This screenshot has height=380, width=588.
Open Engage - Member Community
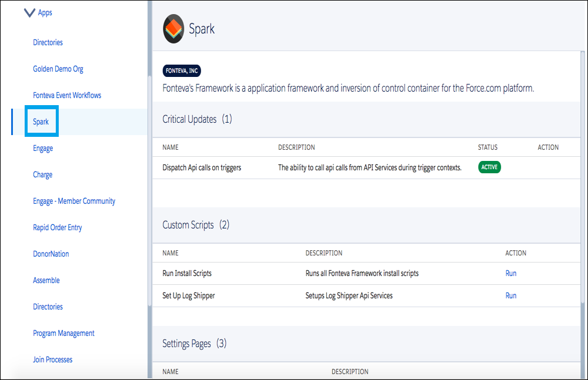pos(74,201)
